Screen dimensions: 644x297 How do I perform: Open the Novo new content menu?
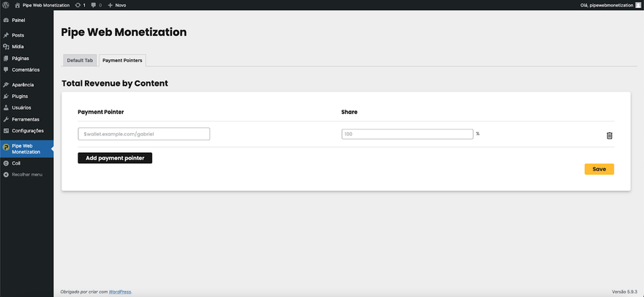tap(117, 5)
